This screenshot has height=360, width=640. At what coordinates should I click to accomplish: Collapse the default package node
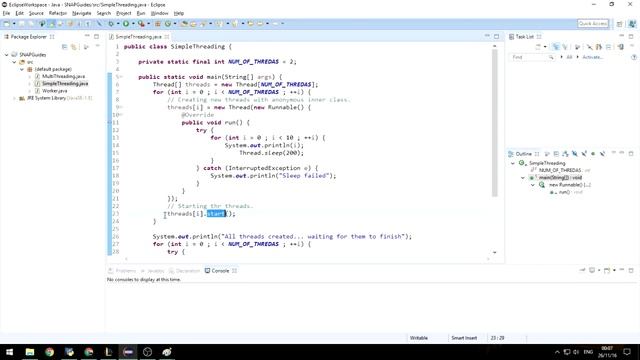pyautogui.click(x=22, y=69)
